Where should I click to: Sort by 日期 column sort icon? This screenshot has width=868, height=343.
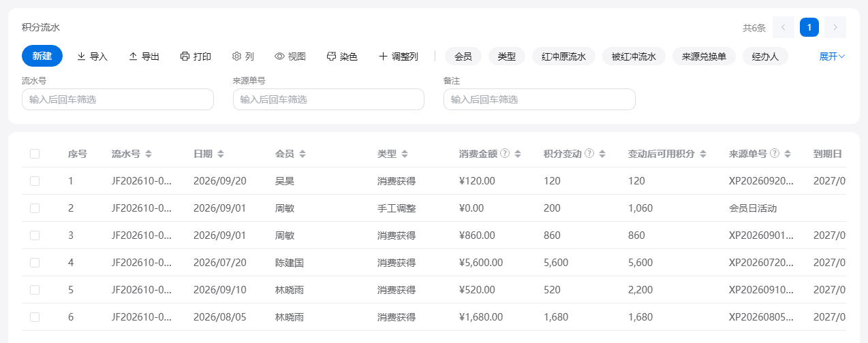[x=221, y=154]
